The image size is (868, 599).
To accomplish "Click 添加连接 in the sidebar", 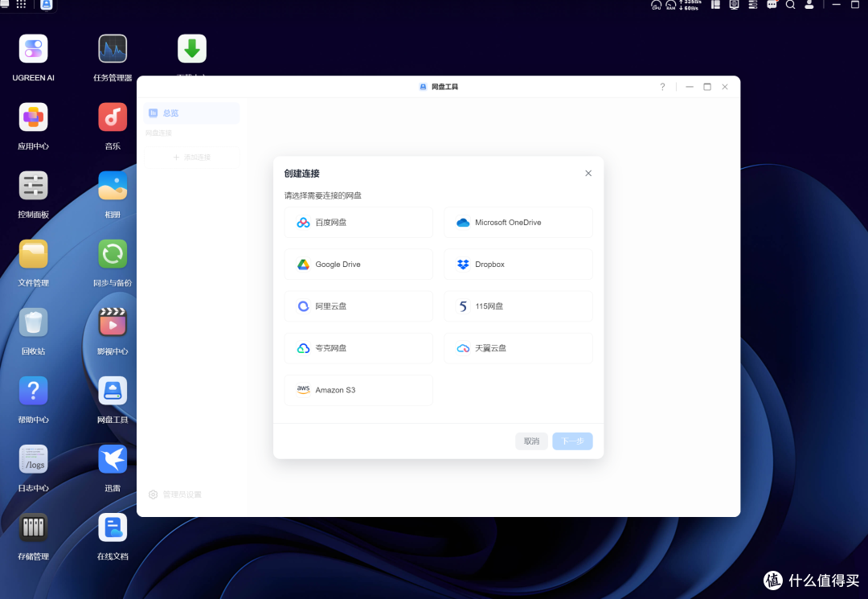I will [x=191, y=158].
